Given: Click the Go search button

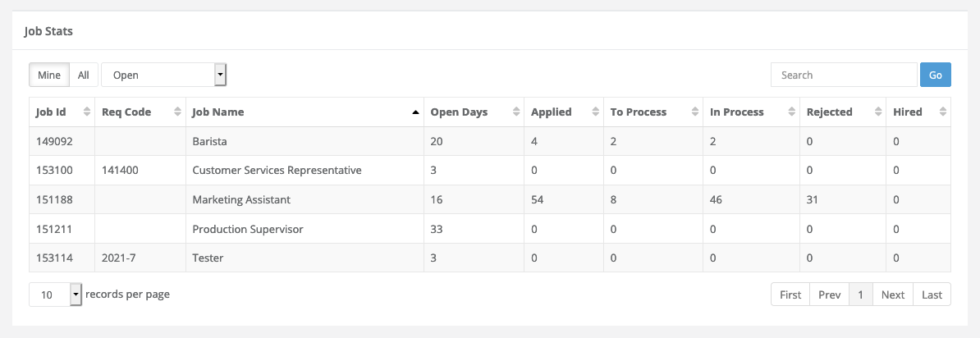Looking at the screenshot, I should [x=935, y=75].
